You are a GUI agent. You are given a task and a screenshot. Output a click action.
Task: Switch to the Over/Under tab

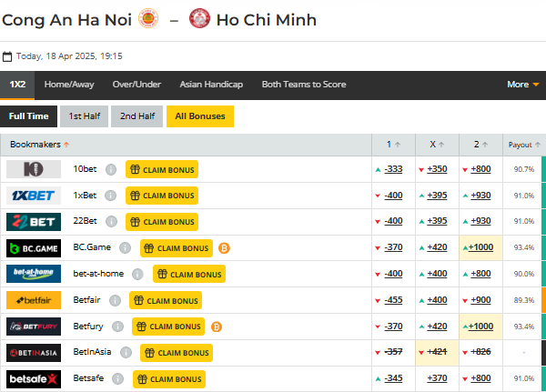click(x=136, y=85)
